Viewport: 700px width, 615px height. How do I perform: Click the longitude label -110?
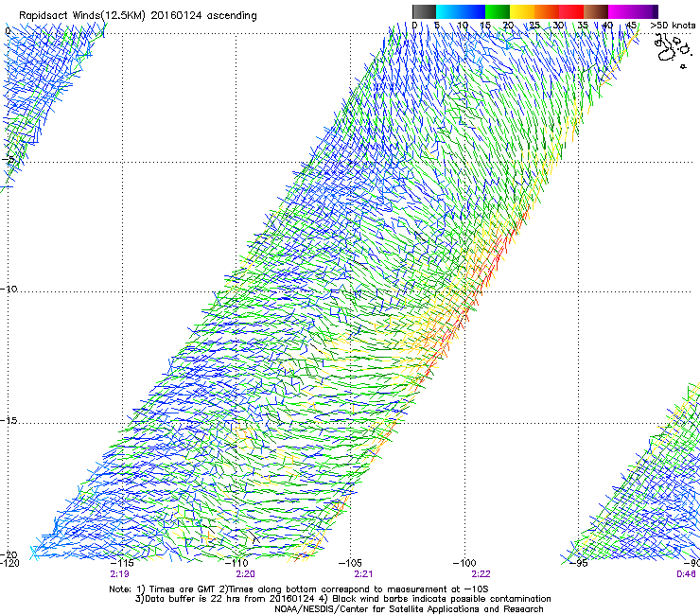[x=236, y=563]
